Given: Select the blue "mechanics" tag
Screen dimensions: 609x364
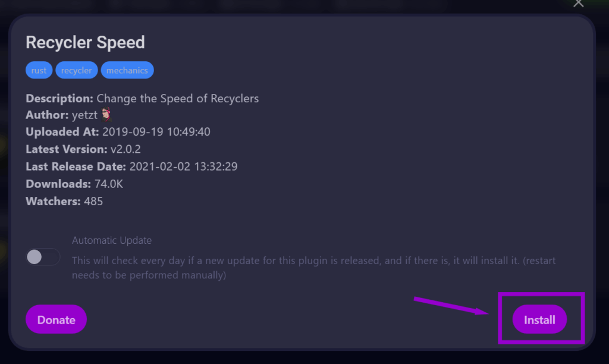Looking at the screenshot, I should point(127,70).
